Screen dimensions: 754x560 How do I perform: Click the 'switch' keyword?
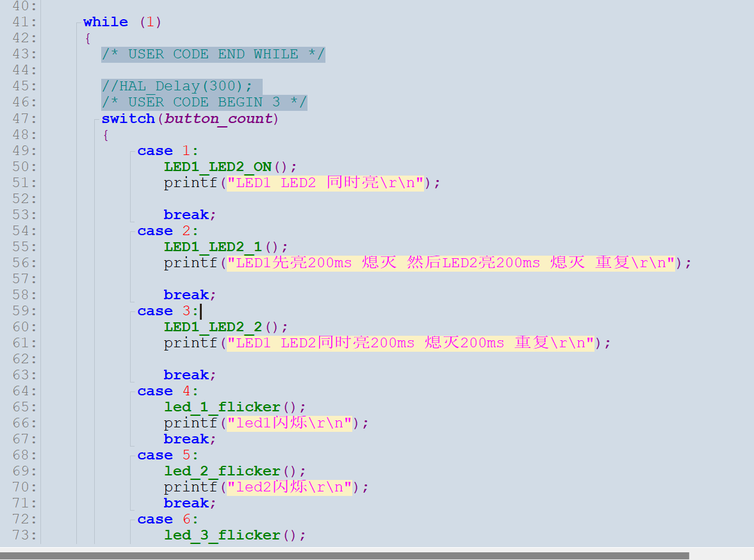(x=128, y=119)
